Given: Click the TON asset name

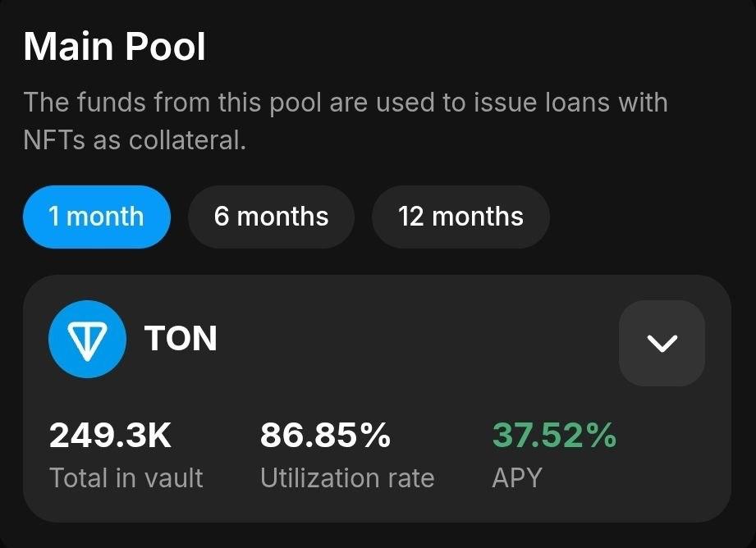Looking at the screenshot, I should coord(181,338).
